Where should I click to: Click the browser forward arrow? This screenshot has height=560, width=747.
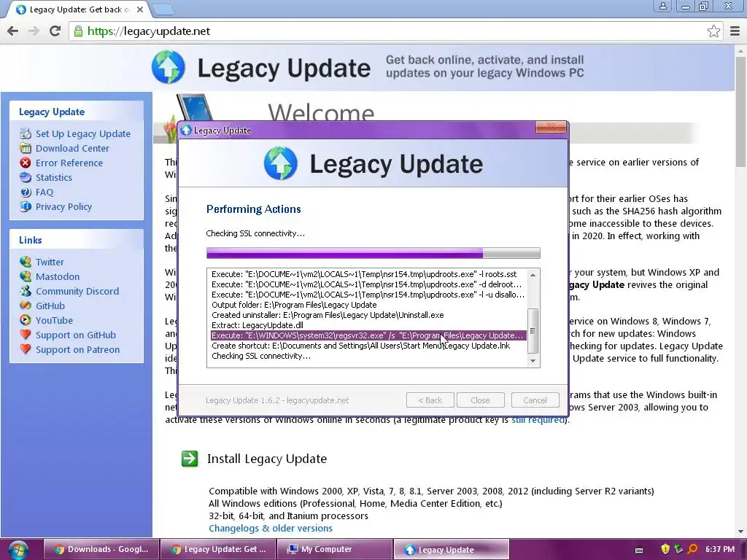pos(34,31)
